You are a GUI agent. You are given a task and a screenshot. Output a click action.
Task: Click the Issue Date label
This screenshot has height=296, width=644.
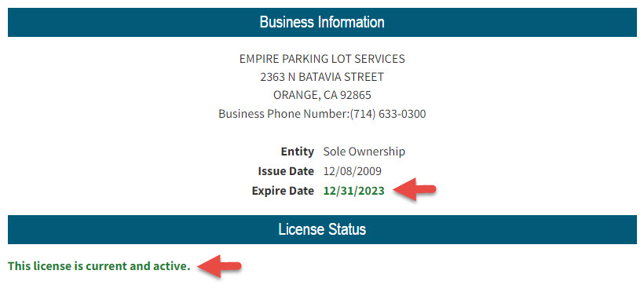tap(286, 171)
